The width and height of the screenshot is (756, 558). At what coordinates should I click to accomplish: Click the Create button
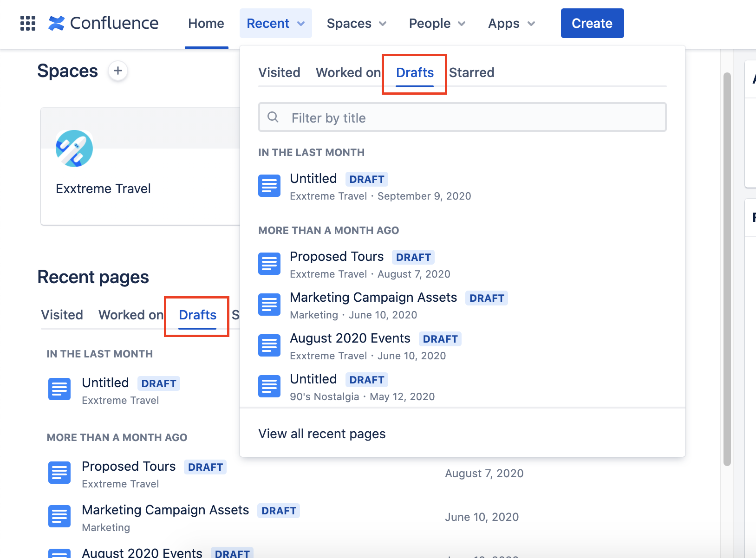592,23
